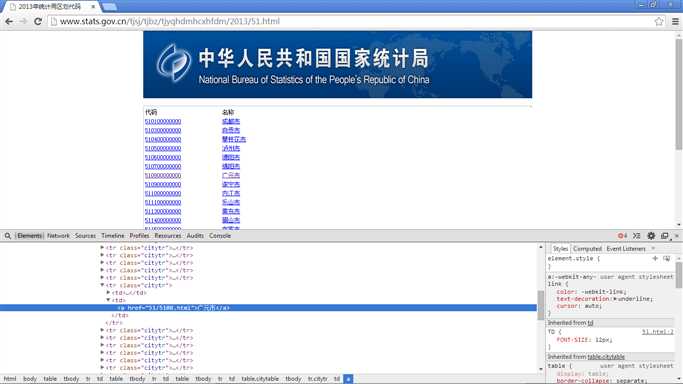683x384 pixels.
Task: Open code link 510400000000
Action: tap(163, 140)
